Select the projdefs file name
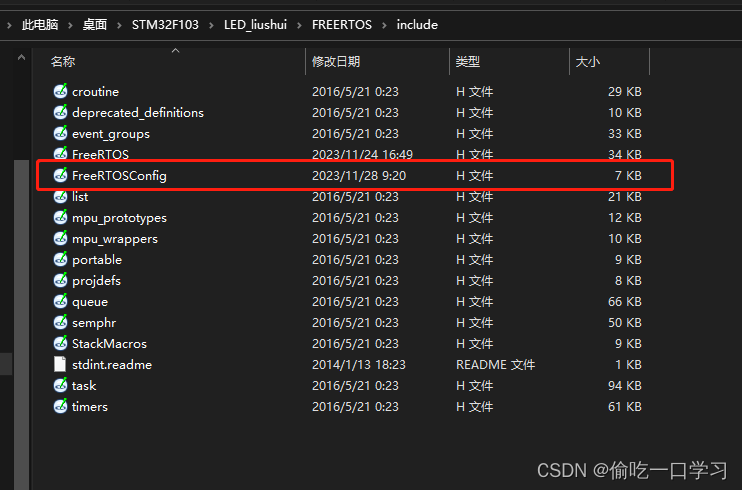742x490 pixels. (97, 281)
